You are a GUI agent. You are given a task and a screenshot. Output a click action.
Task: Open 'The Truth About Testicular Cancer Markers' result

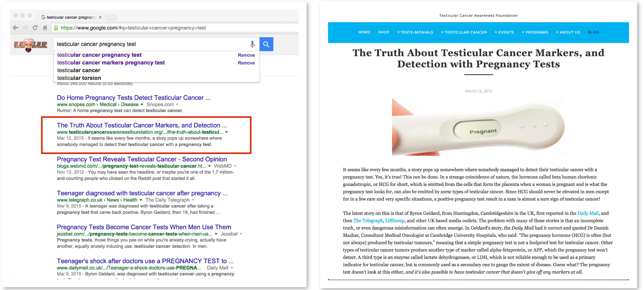[x=142, y=125]
